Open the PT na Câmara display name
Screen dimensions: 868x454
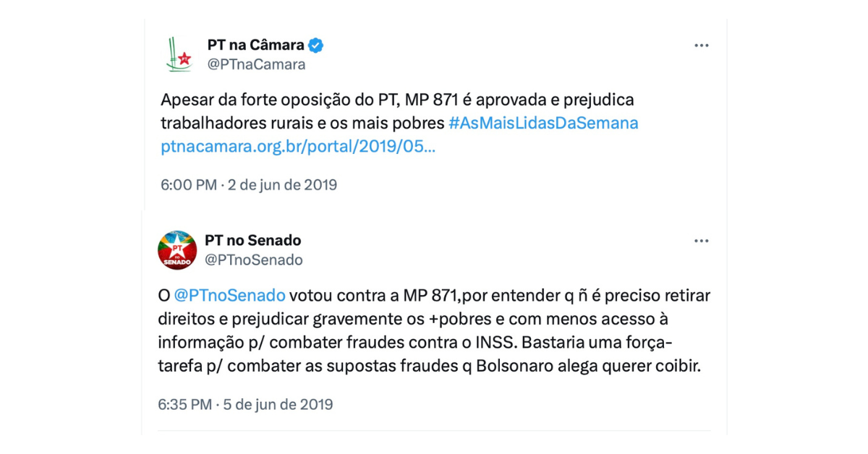click(255, 45)
